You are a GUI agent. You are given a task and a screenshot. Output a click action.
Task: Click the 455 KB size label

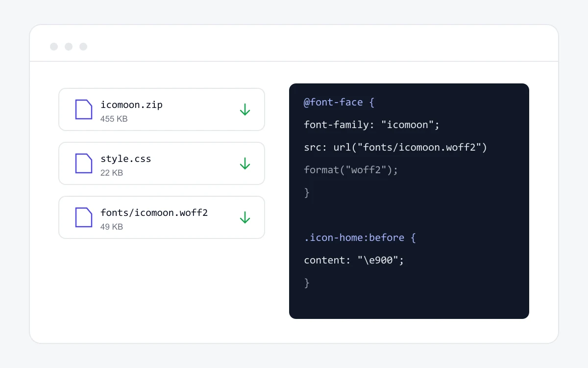point(114,119)
